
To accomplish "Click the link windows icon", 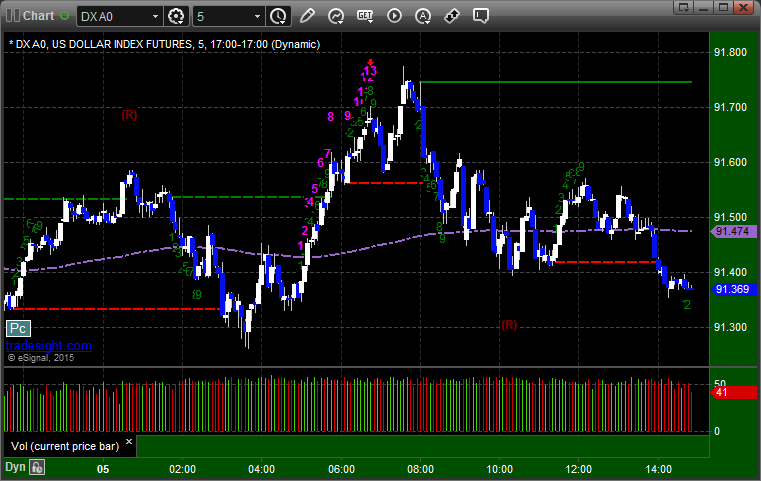I will coord(452,16).
